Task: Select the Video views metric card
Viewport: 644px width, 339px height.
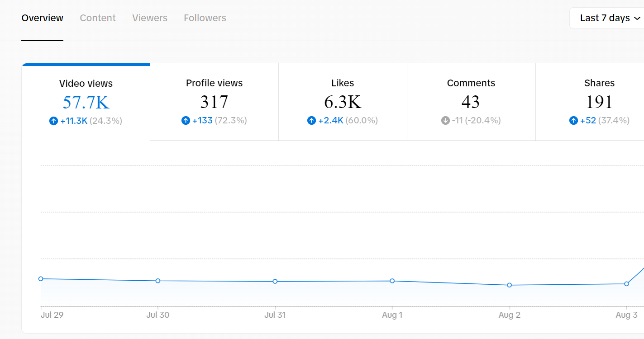Action: click(x=86, y=102)
